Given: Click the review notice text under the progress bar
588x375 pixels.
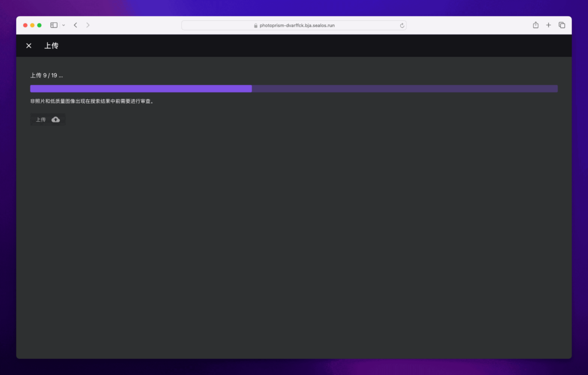Looking at the screenshot, I should [92, 101].
